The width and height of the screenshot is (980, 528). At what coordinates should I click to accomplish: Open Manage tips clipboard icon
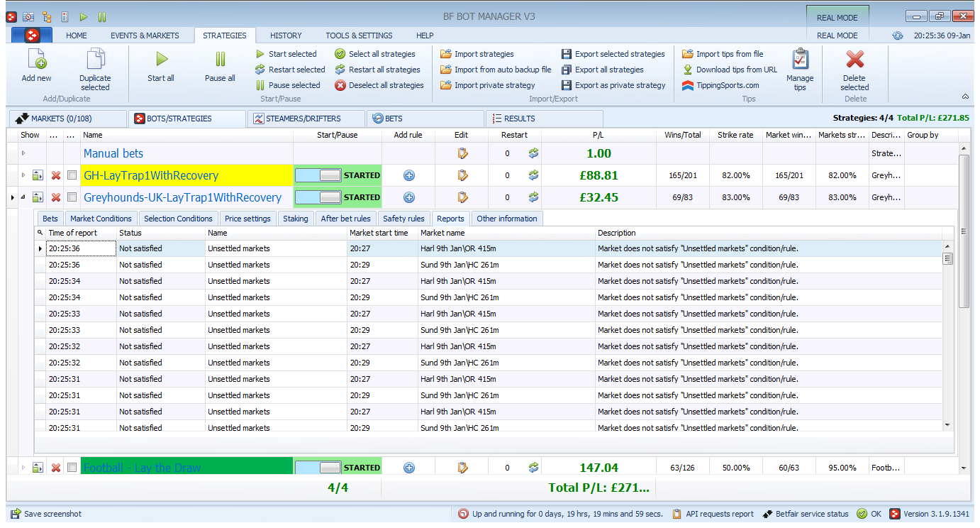click(x=800, y=60)
